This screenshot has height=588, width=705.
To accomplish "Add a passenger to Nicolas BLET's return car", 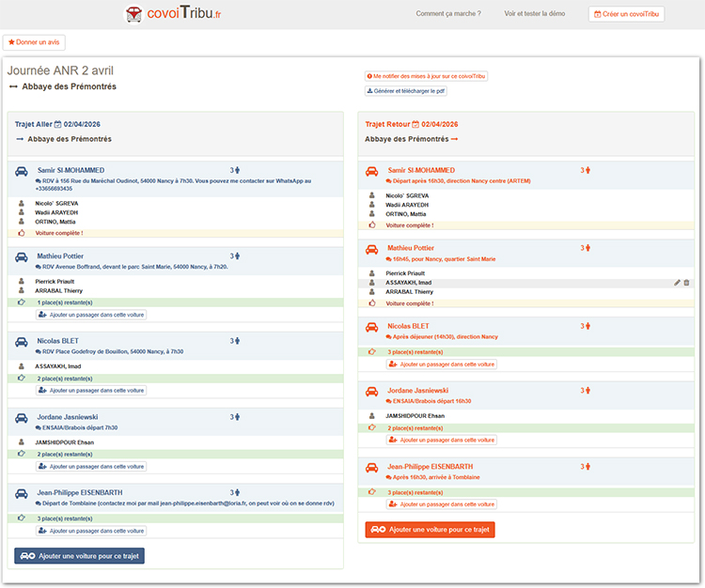I will point(442,364).
